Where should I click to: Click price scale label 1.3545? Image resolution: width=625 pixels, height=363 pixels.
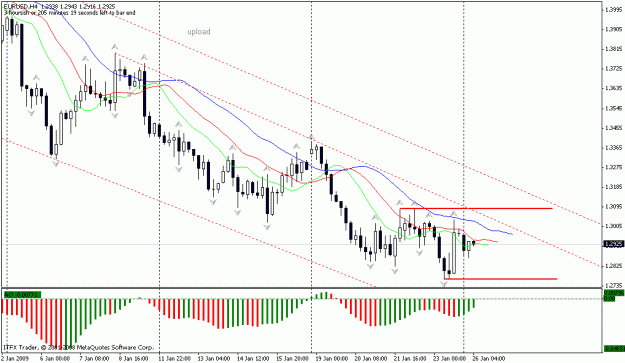pyautogui.click(x=614, y=108)
